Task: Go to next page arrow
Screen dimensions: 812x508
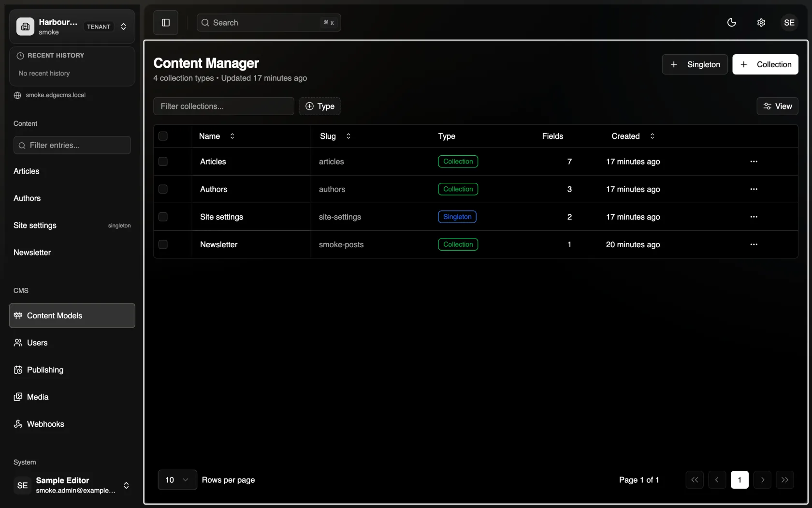Action: pyautogui.click(x=762, y=480)
